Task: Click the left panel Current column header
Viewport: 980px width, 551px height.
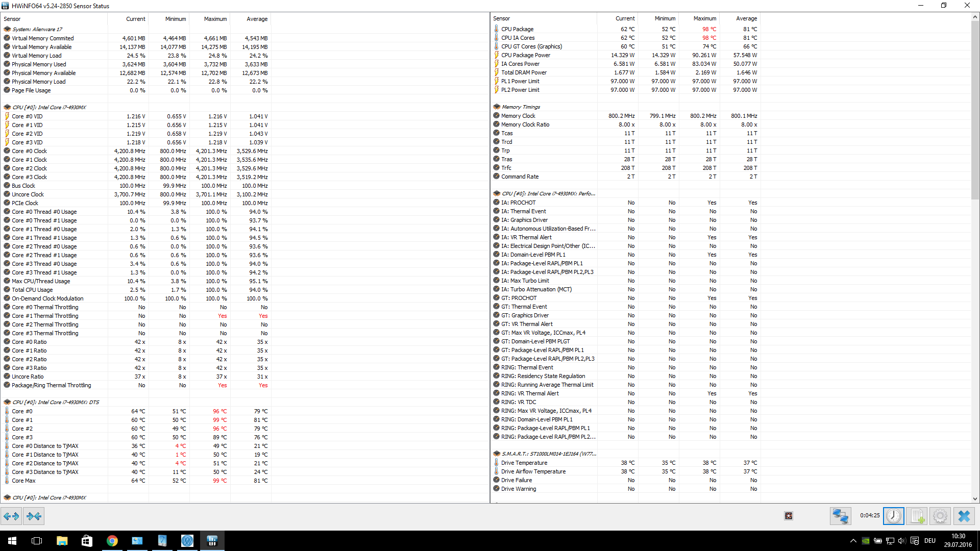Action: click(x=128, y=19)
